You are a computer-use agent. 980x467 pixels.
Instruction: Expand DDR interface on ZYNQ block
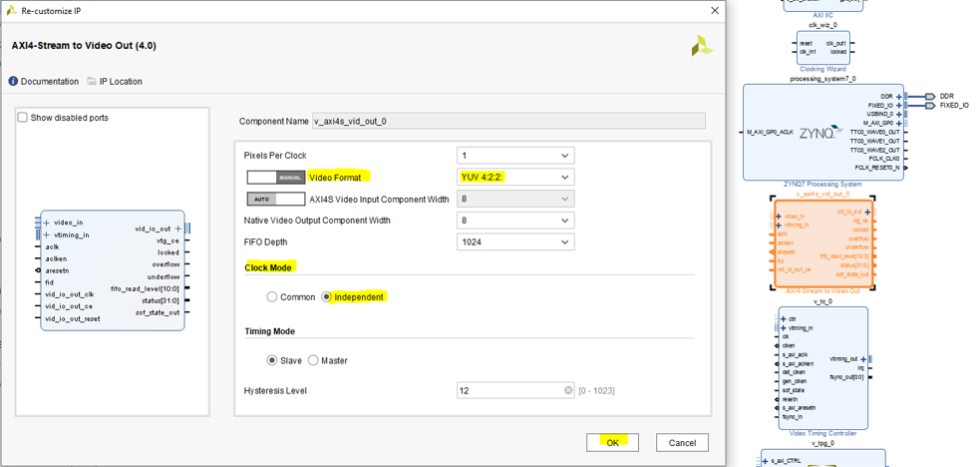899,97
